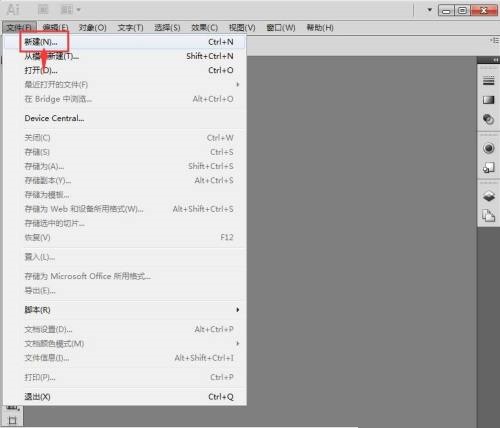Expand the 文档颜色模式(M) submenu
Screen dimensions: 500x428
tap(125, 344)
